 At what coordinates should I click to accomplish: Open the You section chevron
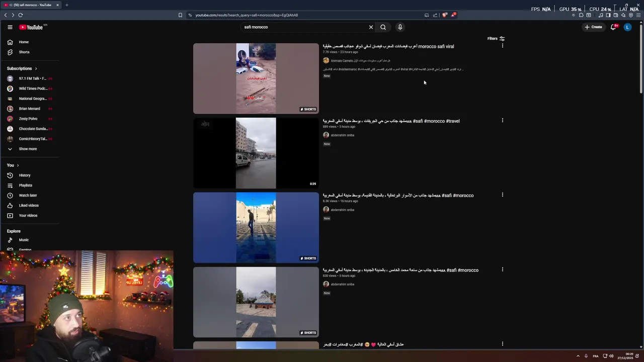coord(18,165)
